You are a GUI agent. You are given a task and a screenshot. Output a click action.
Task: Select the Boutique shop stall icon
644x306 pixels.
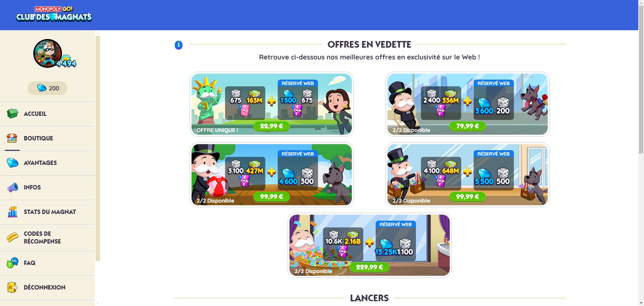pos(12,138)
